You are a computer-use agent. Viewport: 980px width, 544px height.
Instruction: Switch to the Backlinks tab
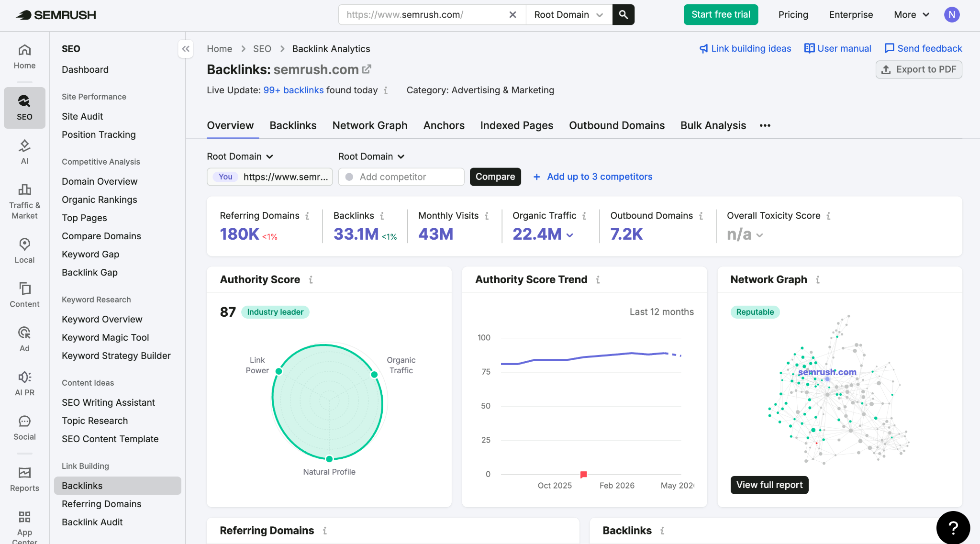coord(293,125)
